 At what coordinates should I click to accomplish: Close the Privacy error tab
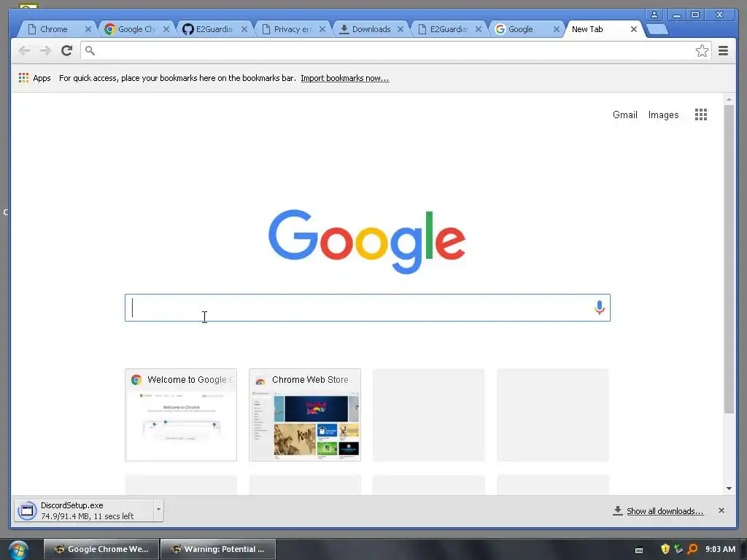(x=322, y=29)
